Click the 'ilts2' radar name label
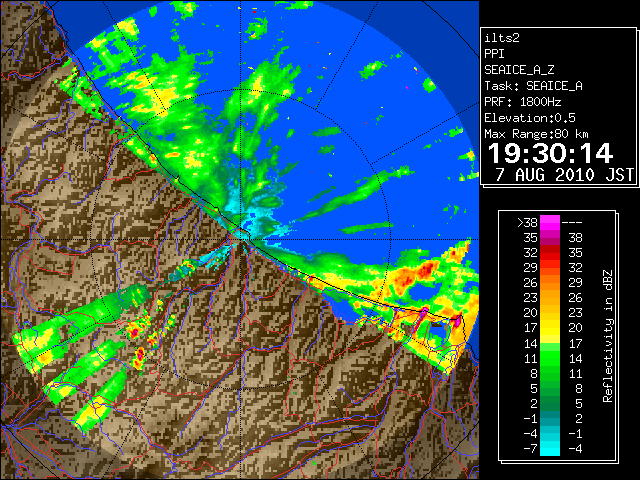This screenshot has width=640, height=480. click(x=502, y=38)
